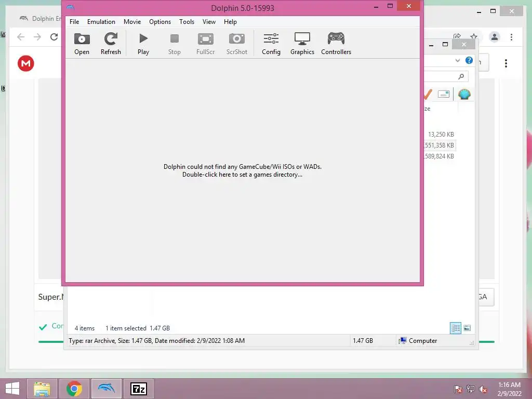
Task: Open MEGA page's three-dot options menu
Action: 506,63
